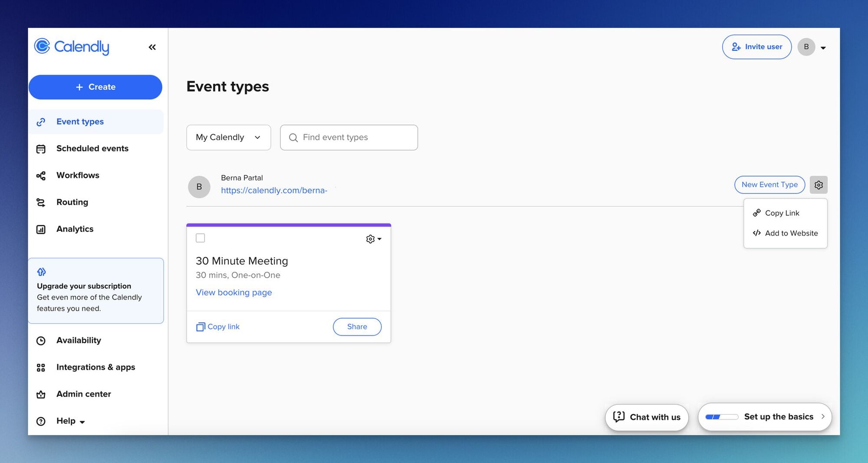868x463 pixels.
Task: Click the Help question mark icon
Action: point(41,421)
